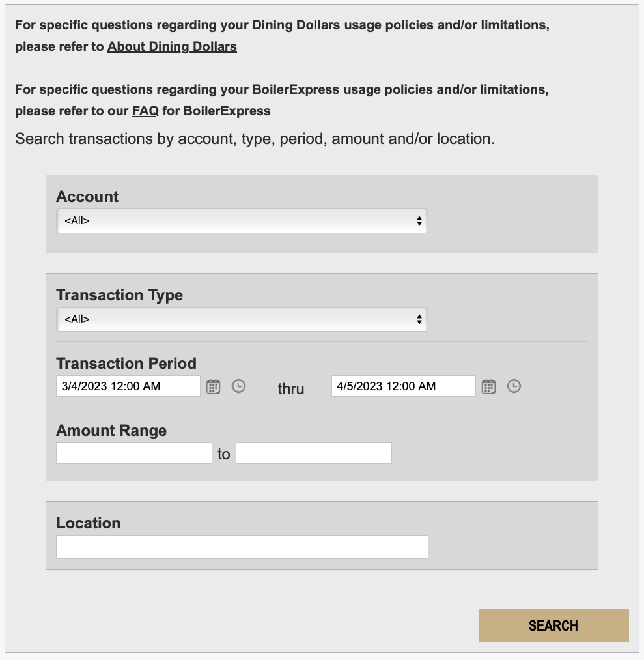
Task: Open the start time clock picker
Action: click(239, 386)
